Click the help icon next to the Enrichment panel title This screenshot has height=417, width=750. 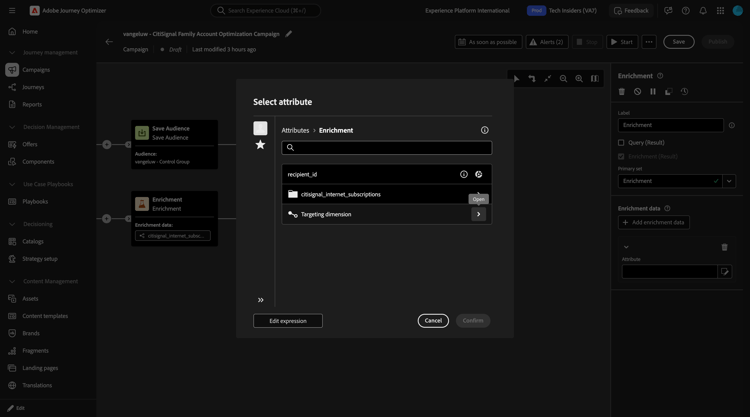(x=660, y=76)
